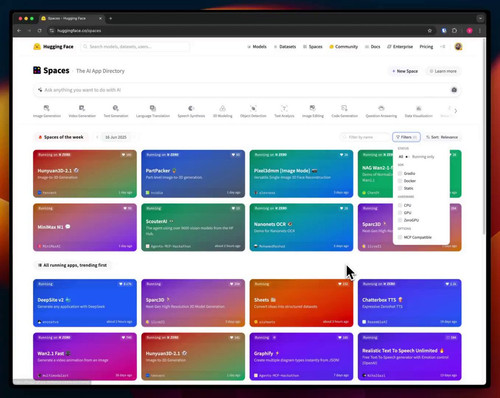Open the Chrome tab search dropdown
The width and height of the screenshot is (500, 398).
480,18
